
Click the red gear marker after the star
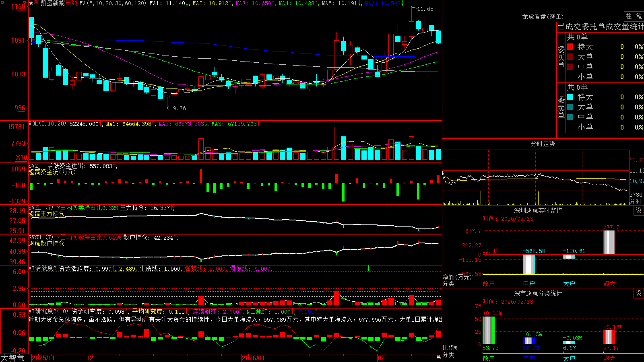click(x=37, y=3)
